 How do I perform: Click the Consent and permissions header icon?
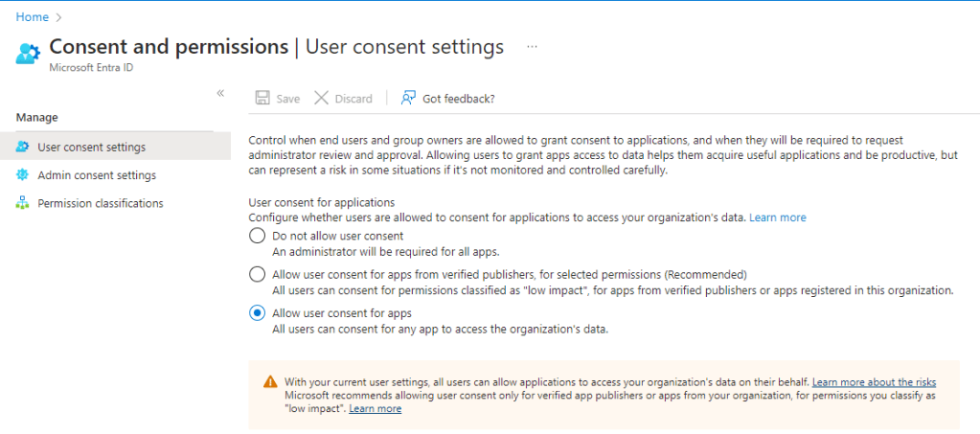point(28,53)
